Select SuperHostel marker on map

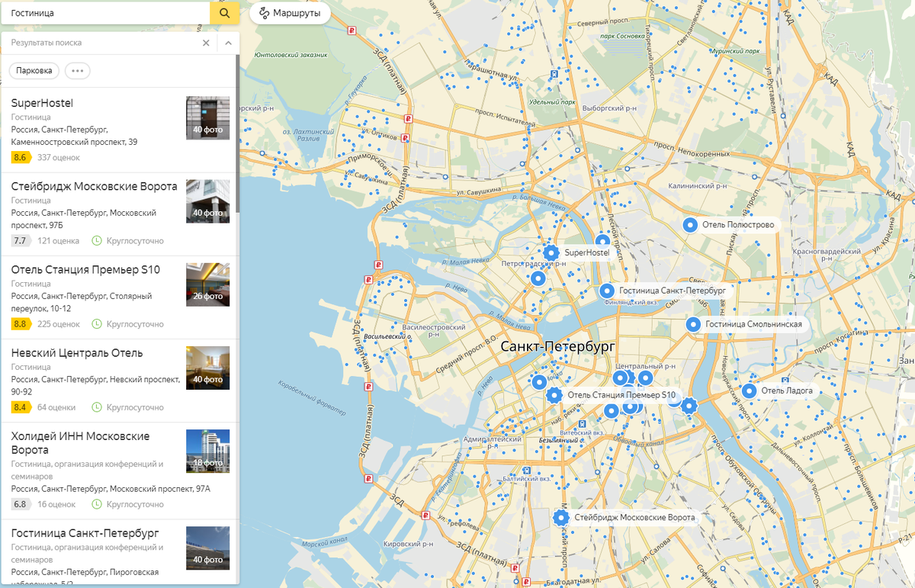(551, 252)
